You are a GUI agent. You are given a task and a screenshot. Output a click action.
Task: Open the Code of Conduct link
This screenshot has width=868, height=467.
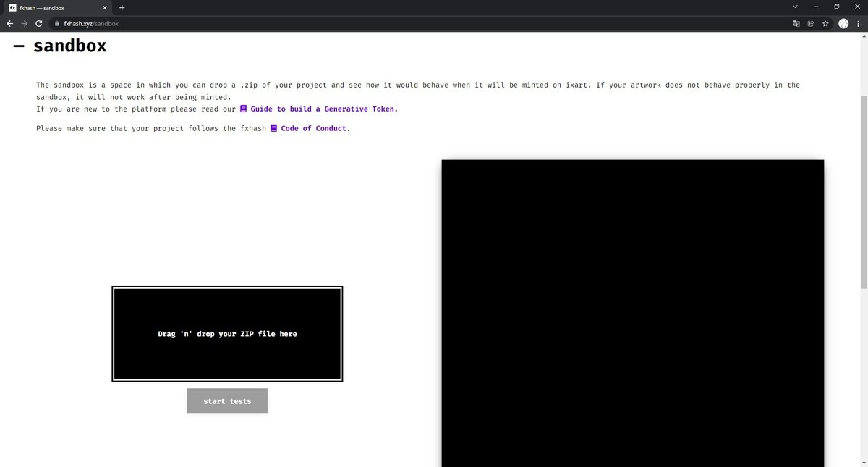(x=315, y=128)
